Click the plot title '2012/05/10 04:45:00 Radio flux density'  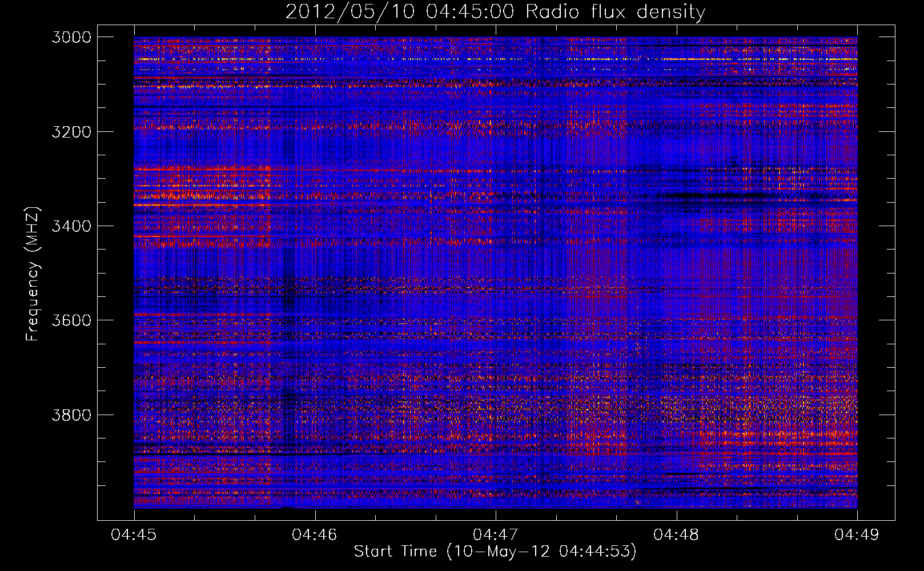495,12
